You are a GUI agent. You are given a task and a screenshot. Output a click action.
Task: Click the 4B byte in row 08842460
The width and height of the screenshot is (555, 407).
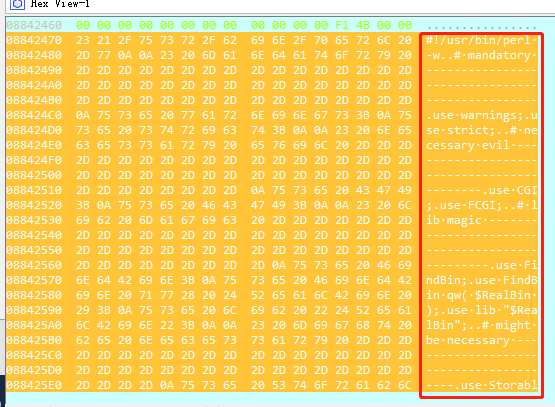[363, 25]
